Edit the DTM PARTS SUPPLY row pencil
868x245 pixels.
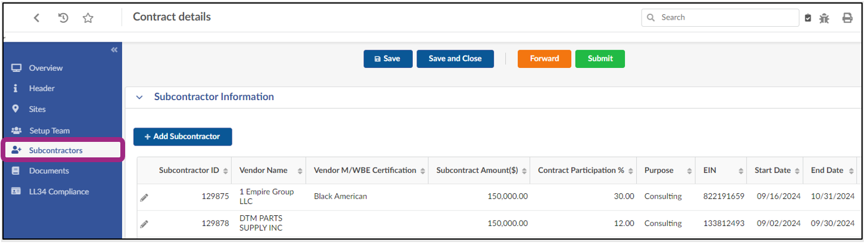(144, 224)
